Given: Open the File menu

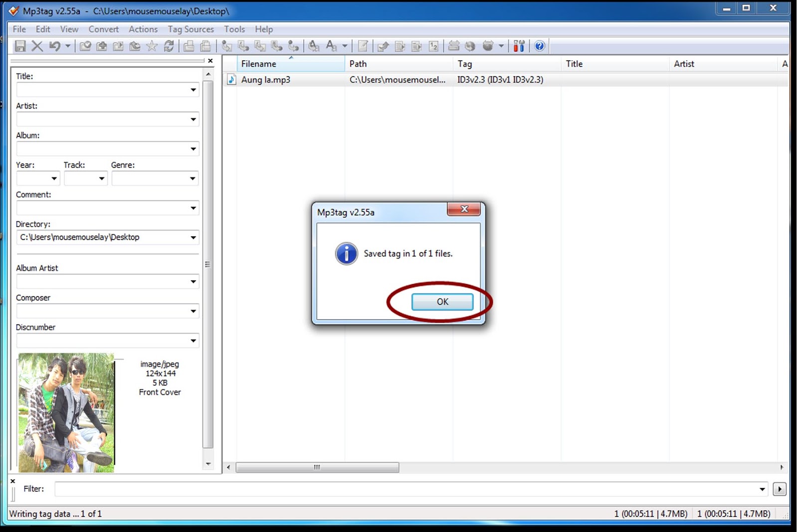Looking at the screenshot, I should pos(19,29).
